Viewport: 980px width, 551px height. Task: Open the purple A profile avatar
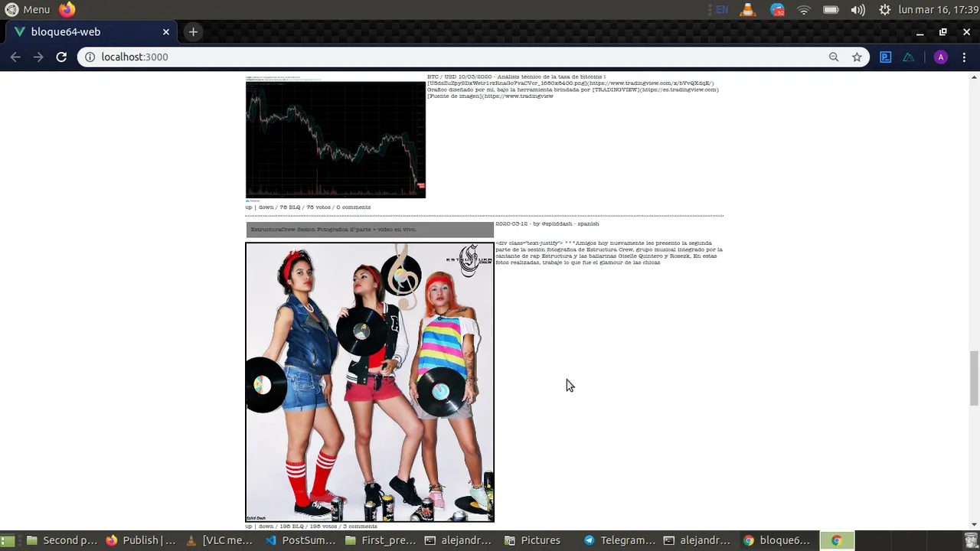[941, 57]
